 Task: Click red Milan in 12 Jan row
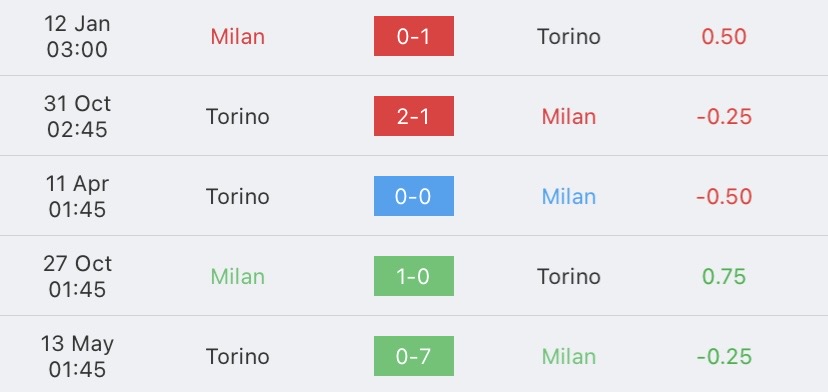tap(238, 36)
